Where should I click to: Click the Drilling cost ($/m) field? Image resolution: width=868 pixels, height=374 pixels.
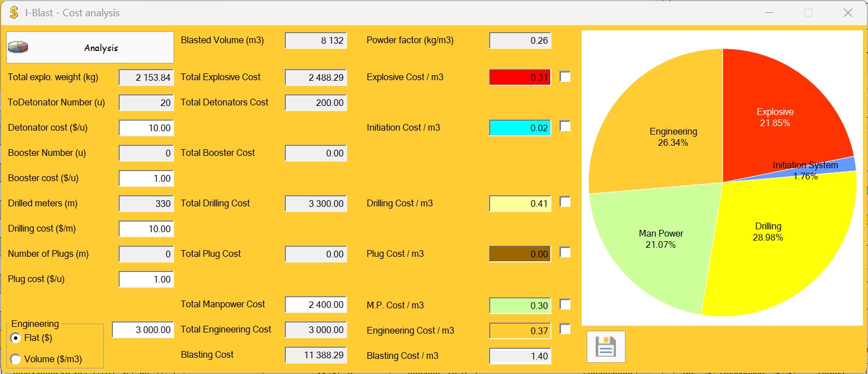pyautogui.click(x=146, y=229)
